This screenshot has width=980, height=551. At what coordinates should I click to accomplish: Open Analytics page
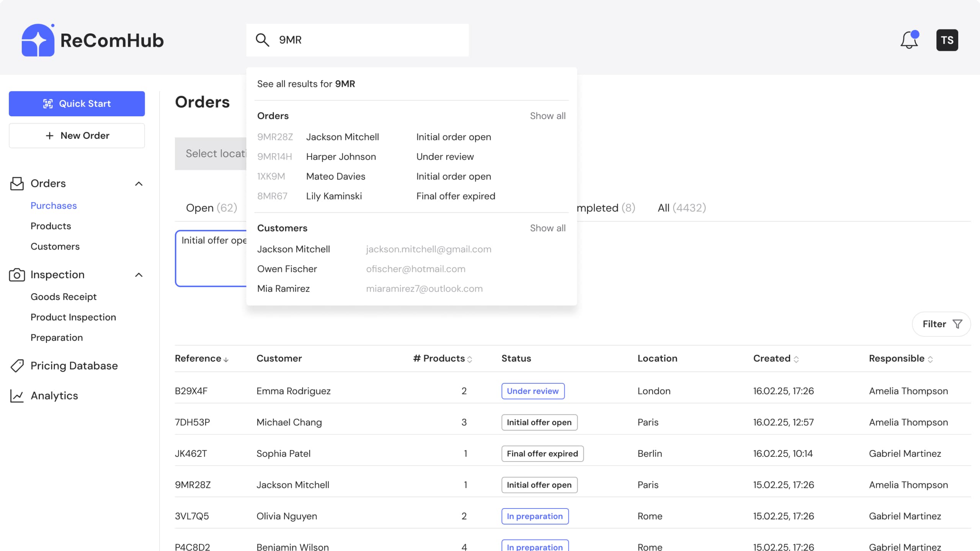(54, 396)
